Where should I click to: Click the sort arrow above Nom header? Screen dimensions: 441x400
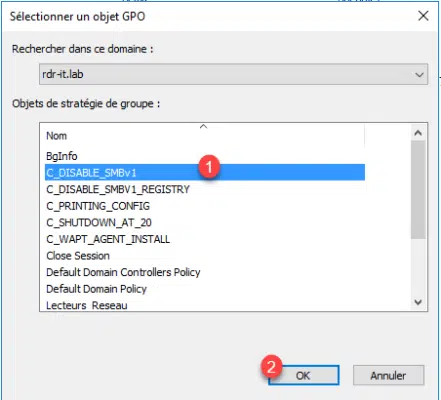[203, 126]
